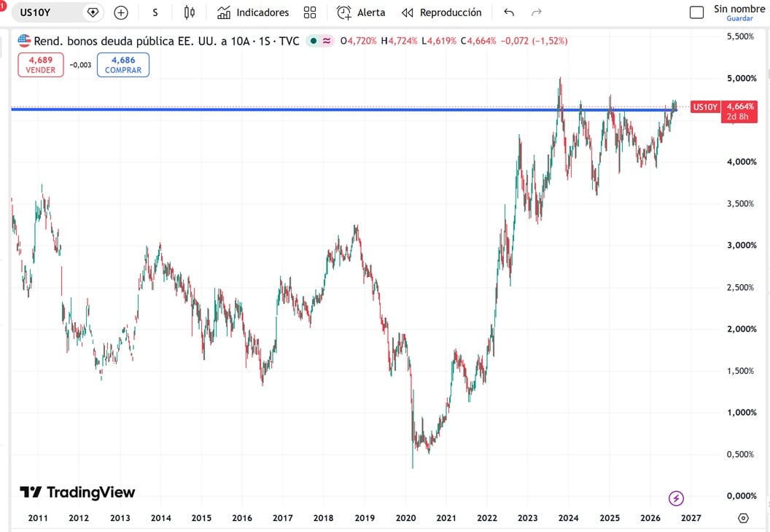
Task: Click the green market status dot
Action: coord(314,42)
